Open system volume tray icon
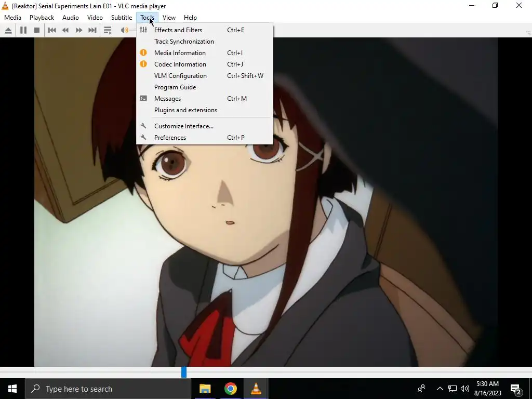 tap(465, 389)
